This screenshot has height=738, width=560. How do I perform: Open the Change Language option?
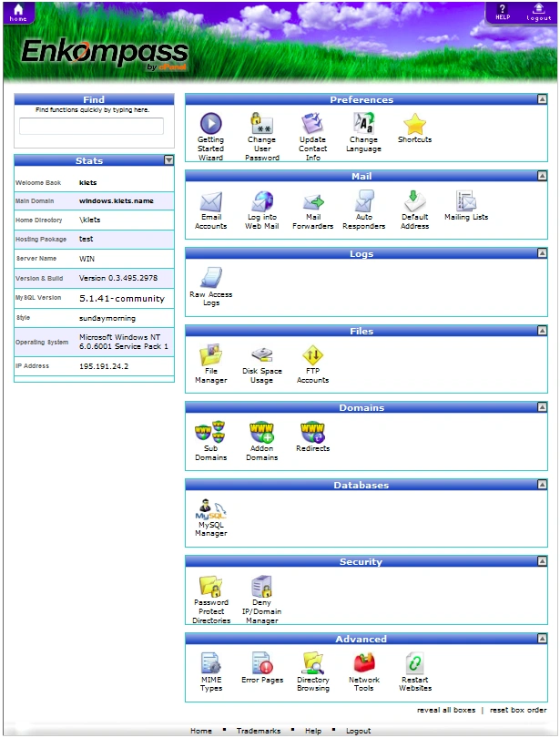tap(363, 132)
